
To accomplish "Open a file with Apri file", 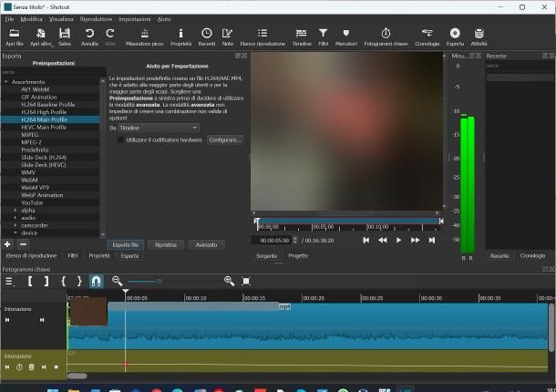I will pos(15,37).
